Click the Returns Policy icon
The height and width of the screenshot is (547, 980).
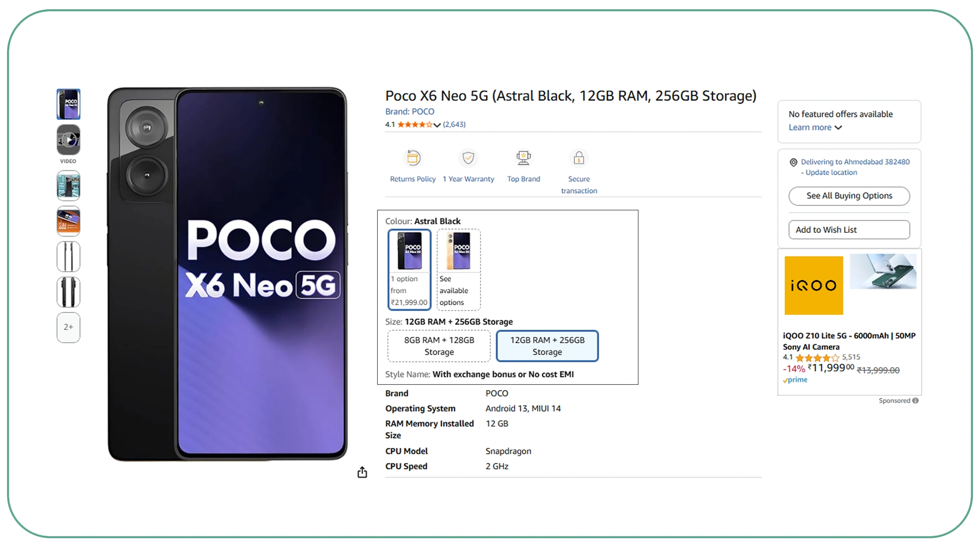coord(413,158)
